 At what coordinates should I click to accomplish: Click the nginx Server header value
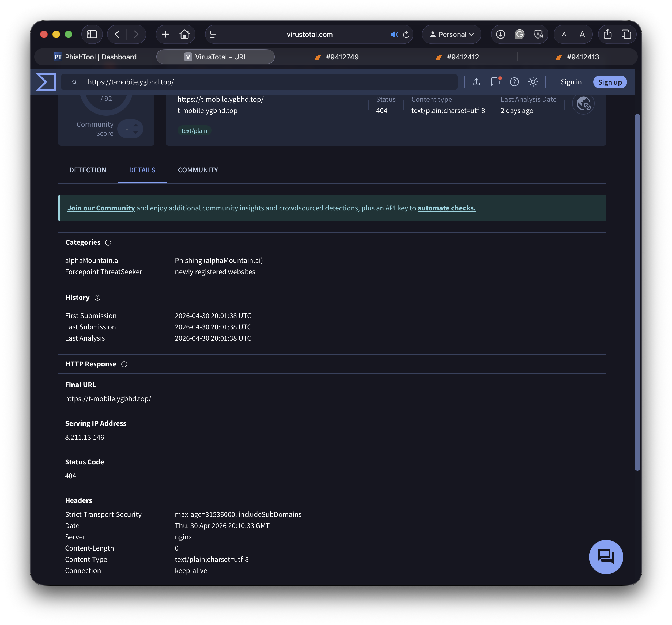[x=183, y=537]
